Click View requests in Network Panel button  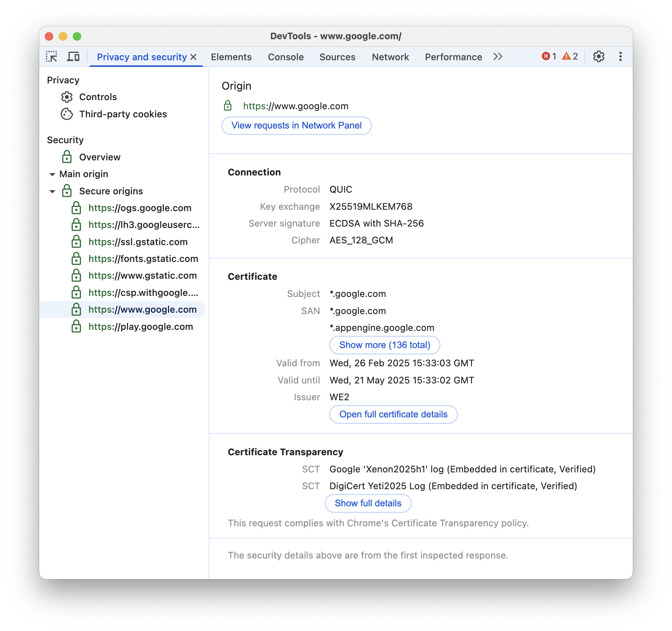click(296, 125)
